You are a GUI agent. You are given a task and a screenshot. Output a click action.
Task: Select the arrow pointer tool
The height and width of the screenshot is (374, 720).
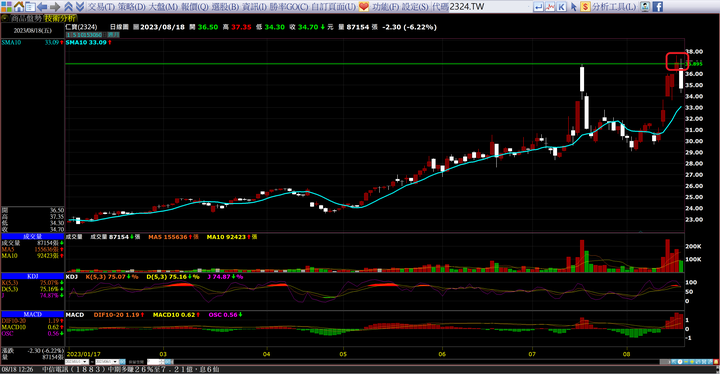[574, 6]
